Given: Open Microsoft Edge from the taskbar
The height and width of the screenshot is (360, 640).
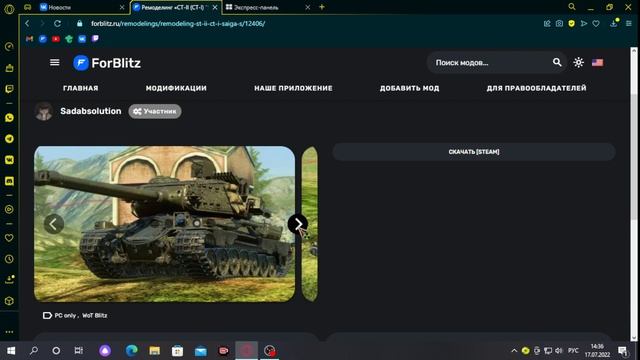Looking at the screenshot, I should 131,351.
